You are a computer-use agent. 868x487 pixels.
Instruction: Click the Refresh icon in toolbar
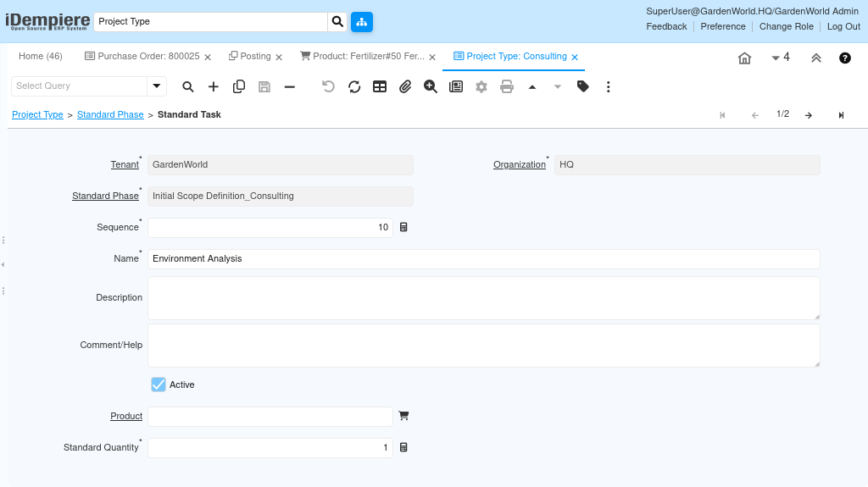click(x=354, y=86)
